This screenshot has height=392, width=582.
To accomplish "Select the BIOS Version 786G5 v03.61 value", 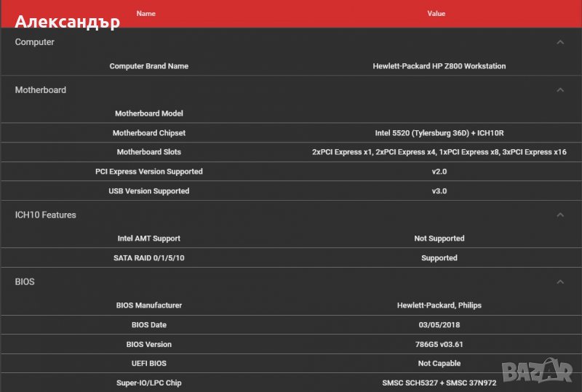I will [439, 344].
